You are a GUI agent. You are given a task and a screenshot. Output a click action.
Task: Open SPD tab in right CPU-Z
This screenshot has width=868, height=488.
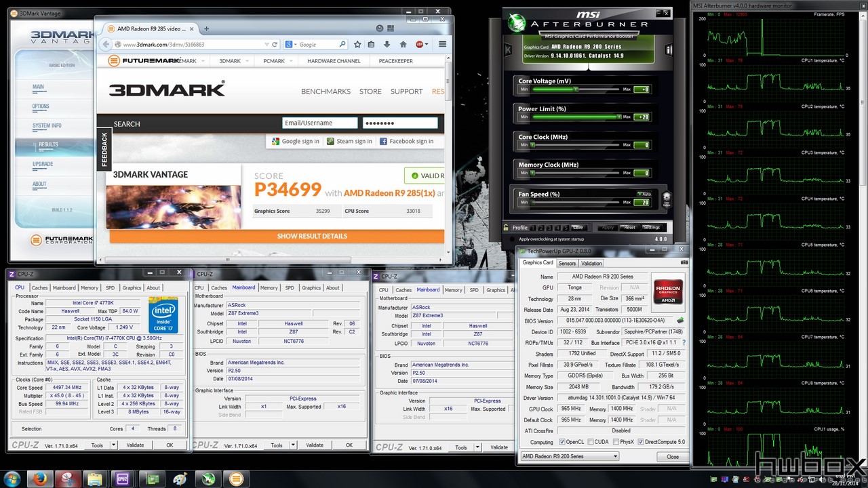(x=474, y=290)
